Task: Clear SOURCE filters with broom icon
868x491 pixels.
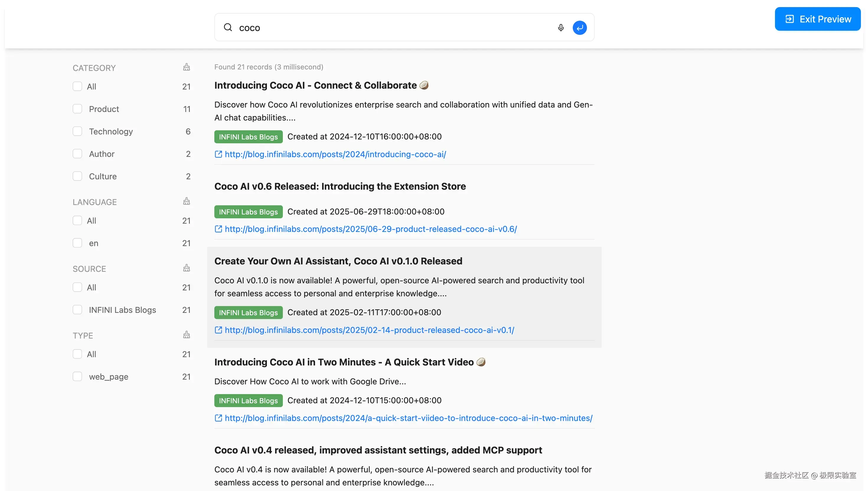Action: (186, 268)
